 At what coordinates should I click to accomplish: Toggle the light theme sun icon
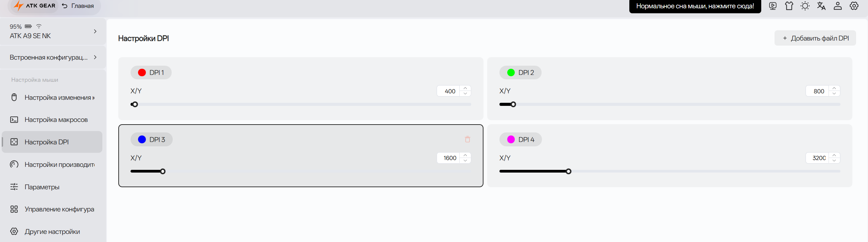click(x=805, y=6)
